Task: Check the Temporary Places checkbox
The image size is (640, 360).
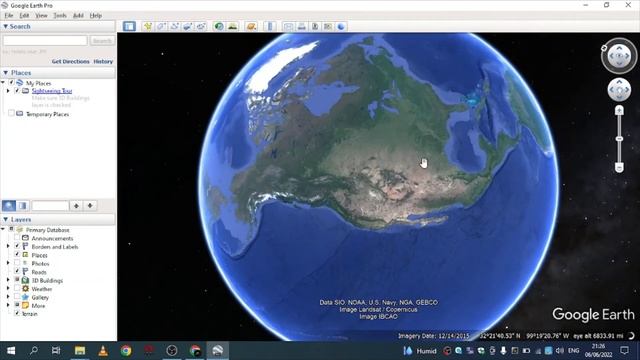Action: coord(11,114)
